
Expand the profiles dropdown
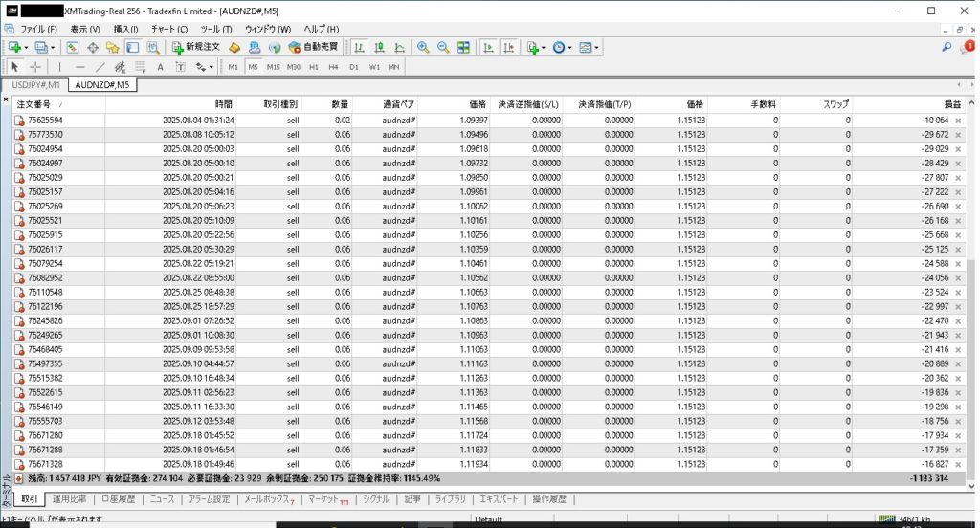[52, 47]
